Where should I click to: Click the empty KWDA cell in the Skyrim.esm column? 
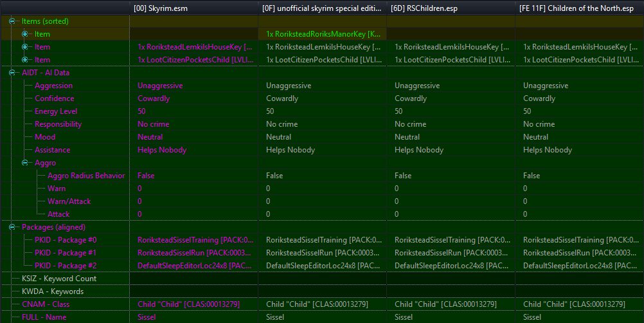[x=194, y=291]
